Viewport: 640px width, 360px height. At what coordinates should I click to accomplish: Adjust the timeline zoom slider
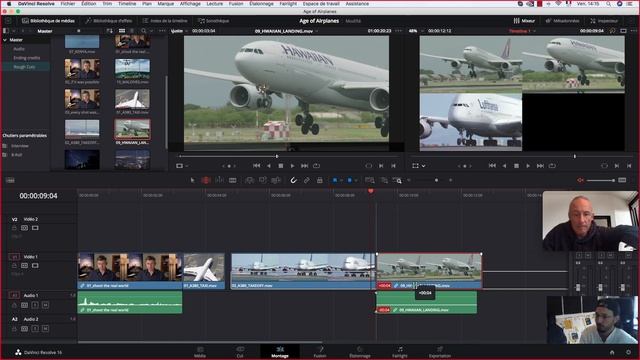pos(436,180)
